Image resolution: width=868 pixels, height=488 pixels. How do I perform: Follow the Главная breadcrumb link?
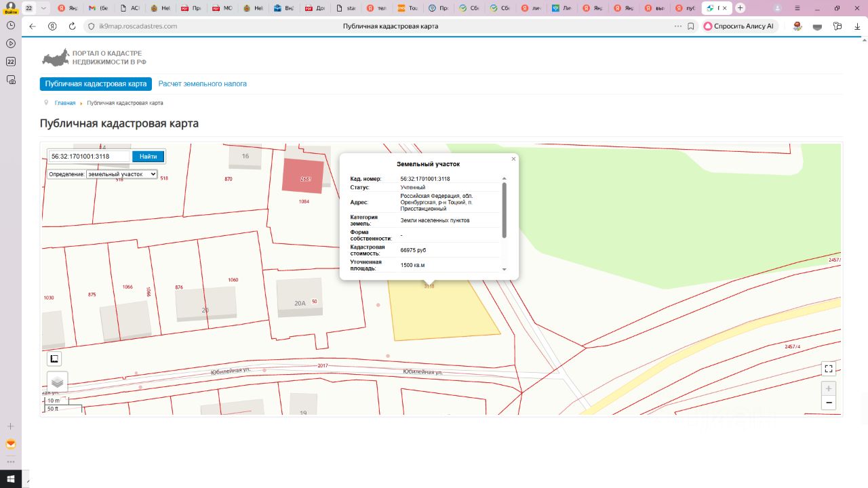65,103
